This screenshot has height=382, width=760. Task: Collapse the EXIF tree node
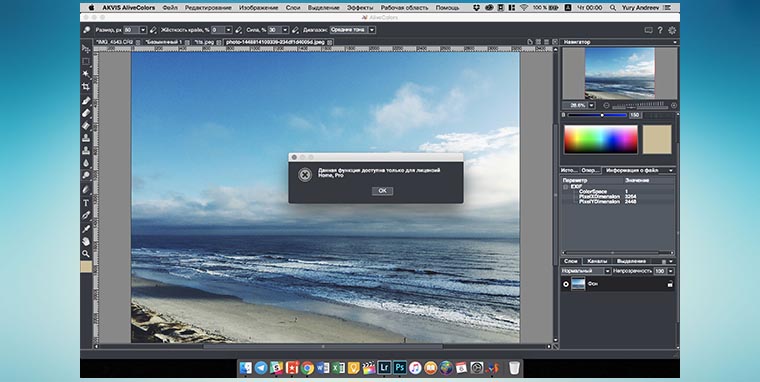pos(566,186)
